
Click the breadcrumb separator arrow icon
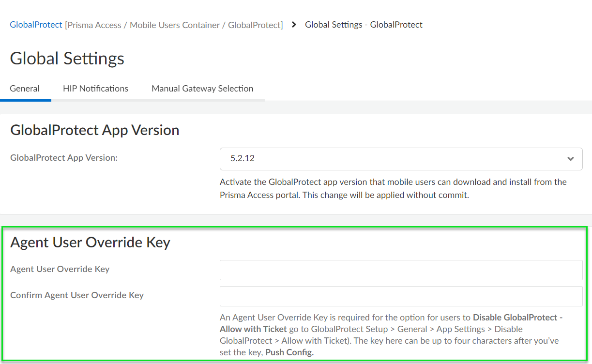pyautogui.click(x=294, y=25)
